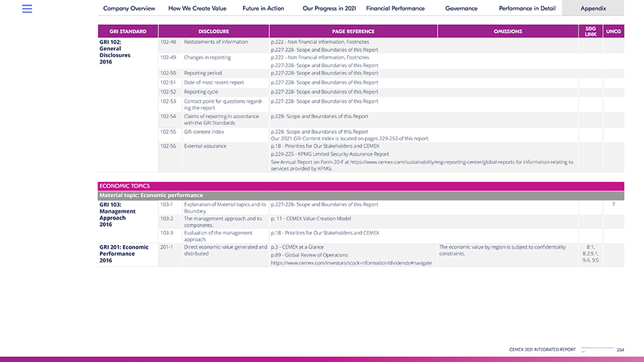Click p.224-225 KPMG Limited Security Assurance Report

tap(329, 154)
